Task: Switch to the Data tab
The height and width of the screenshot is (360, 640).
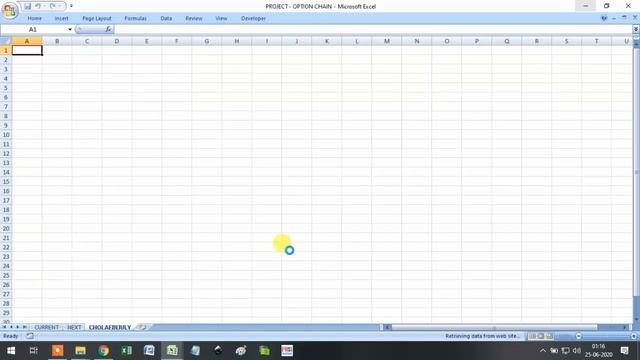Action: (166, 18)
